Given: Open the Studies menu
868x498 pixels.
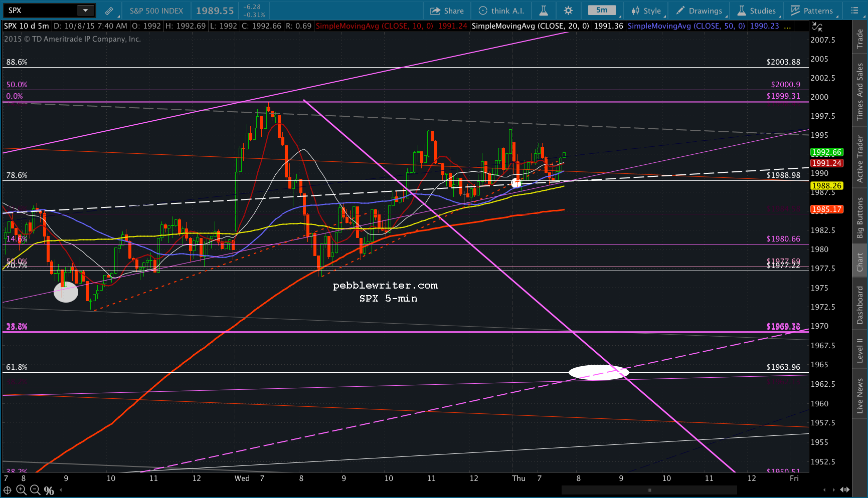Looking at the screenshot, I should [757, 11].
